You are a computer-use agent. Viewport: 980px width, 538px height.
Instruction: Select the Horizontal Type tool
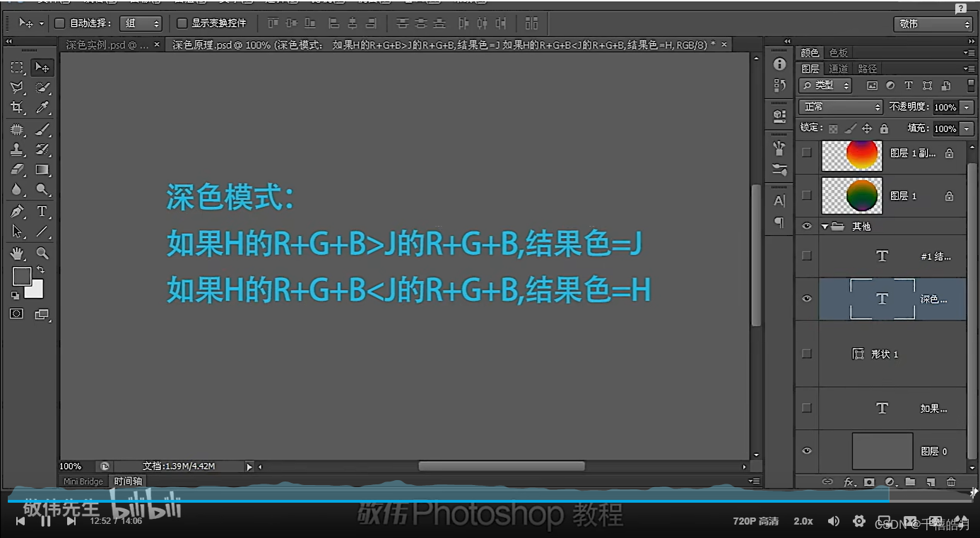click(x=42, y=210)
